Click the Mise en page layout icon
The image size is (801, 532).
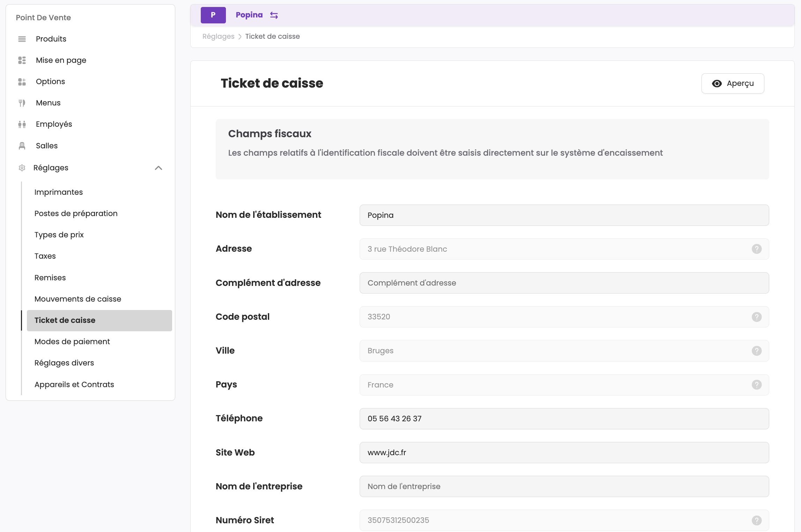[x=22, y=60]
